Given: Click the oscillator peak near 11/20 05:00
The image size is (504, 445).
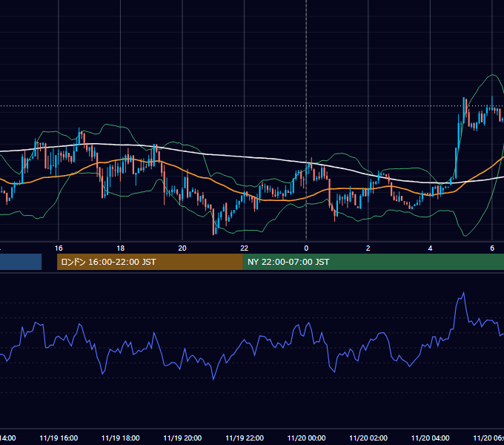Looking at the screenshot, I should [x=463, y=293].
